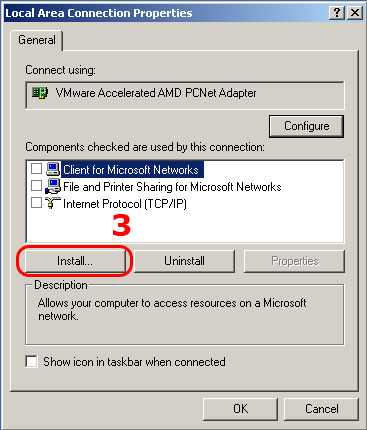Screen dimensions: 367x430
Task: Check File and Printer Sharing checkbox
Action: click(36, 186)
